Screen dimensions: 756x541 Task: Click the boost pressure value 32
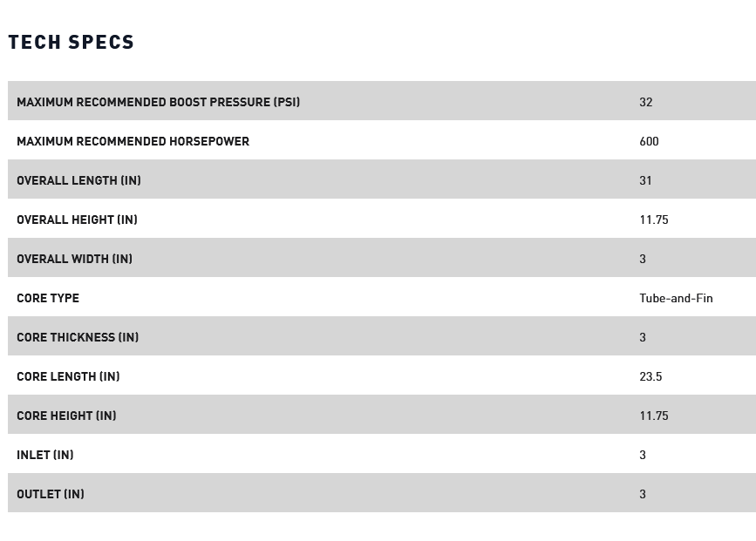645,102
